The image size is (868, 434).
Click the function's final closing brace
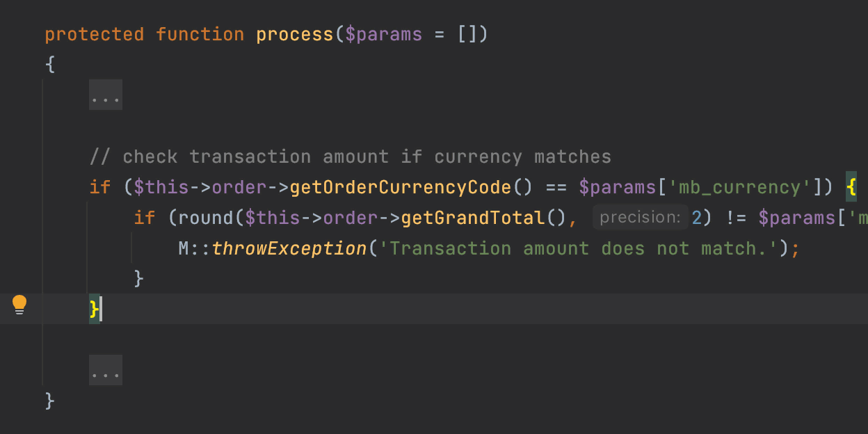coord(49,401)
